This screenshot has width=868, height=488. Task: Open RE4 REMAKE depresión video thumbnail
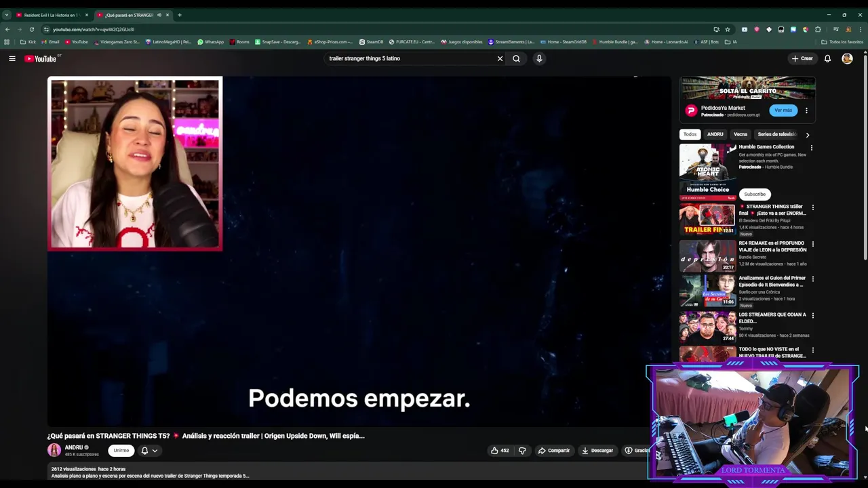707,256
